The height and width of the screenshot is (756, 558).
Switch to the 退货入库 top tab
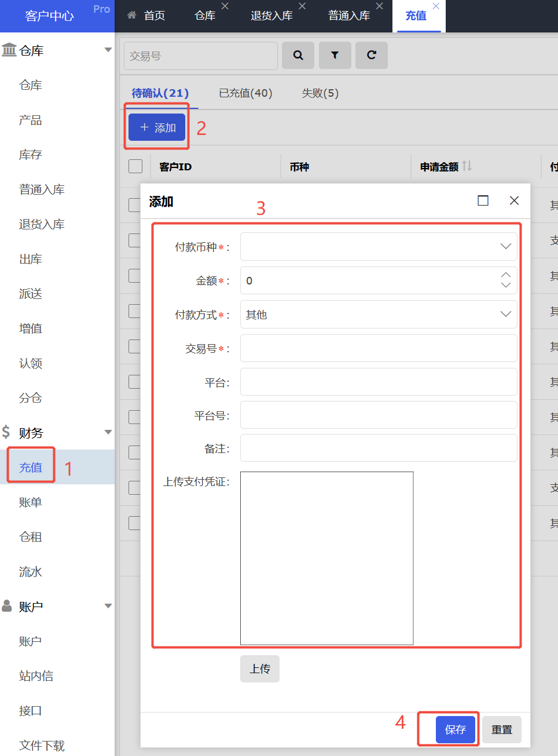coord(271,16)
